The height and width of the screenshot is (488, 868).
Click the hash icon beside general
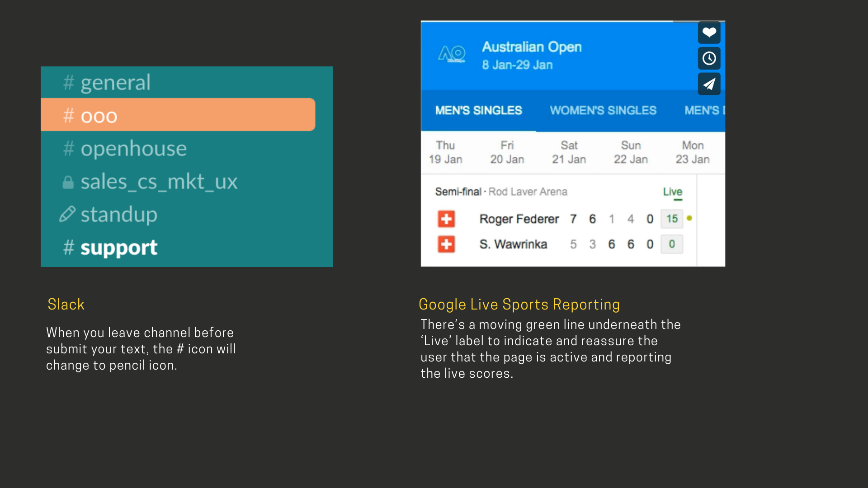pyautogui.click(x=69, y=83)
